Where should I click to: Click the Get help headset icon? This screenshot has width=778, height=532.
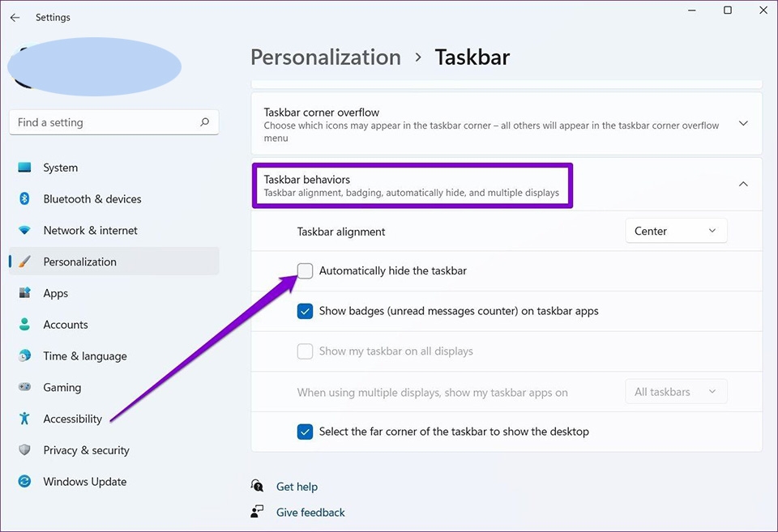point(257,485)
